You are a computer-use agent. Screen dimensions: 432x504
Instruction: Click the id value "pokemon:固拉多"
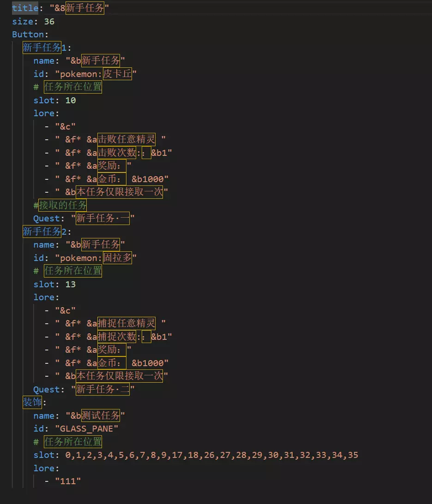[96, 258]
